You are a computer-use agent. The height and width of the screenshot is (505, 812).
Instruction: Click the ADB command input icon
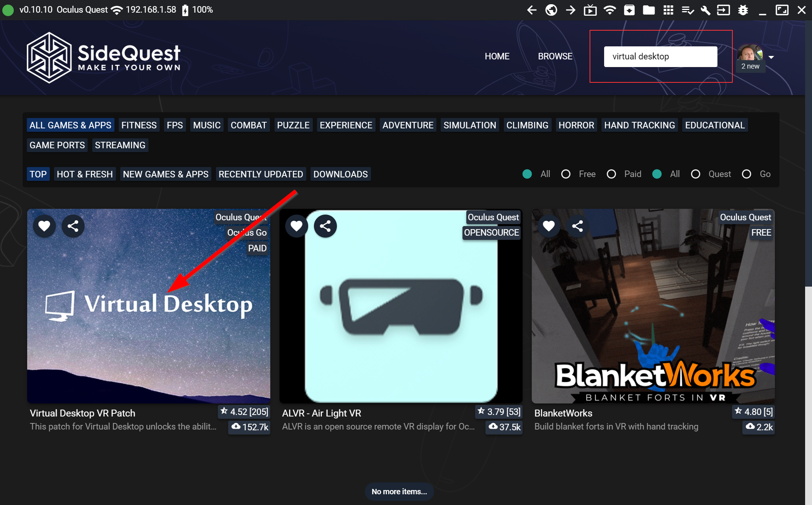[x=723, y=10]
